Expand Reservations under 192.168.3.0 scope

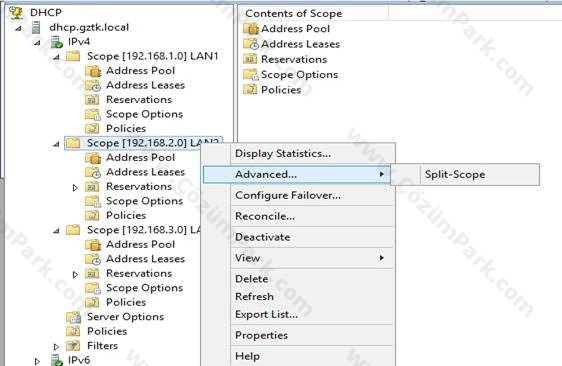tap(75, 274)
